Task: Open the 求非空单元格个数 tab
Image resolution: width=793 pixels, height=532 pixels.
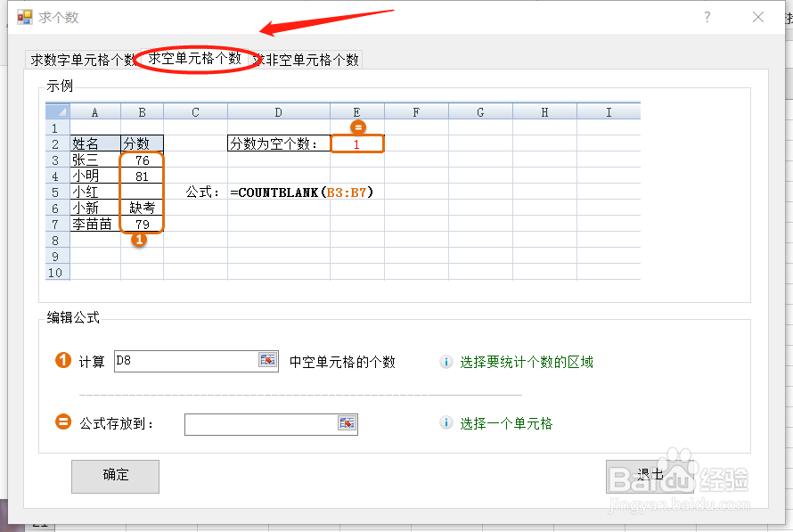Action: coord(307,59)
